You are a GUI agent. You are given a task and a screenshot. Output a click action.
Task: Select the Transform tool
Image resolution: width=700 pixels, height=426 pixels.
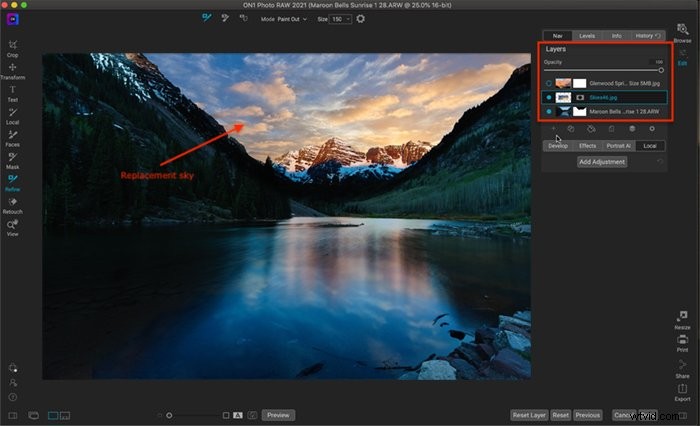[12, 71]
